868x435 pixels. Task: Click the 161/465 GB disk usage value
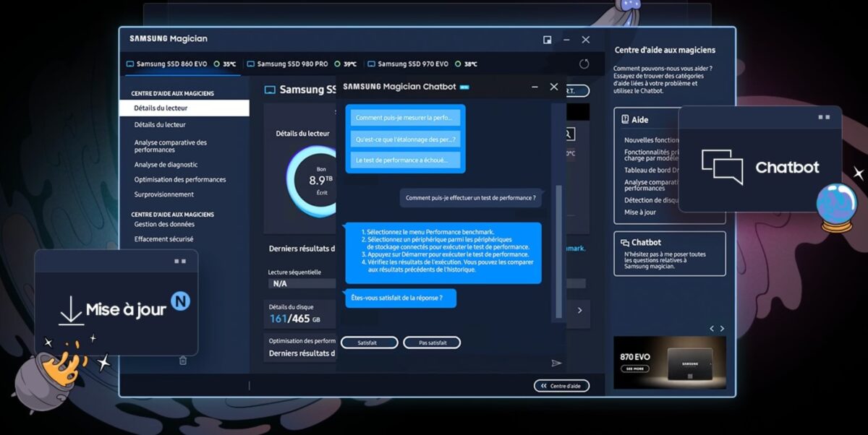[294, 319]
